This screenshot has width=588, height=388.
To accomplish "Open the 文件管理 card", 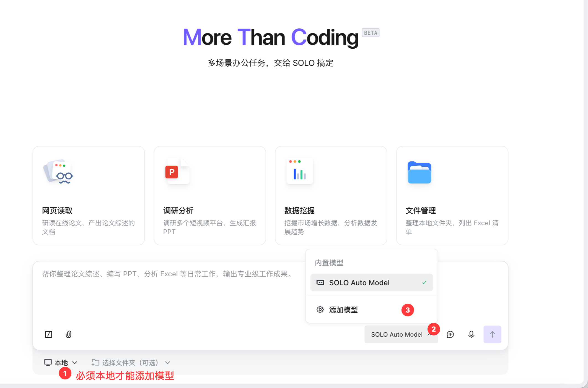I will pyautogui.click(x=452, y=196).
